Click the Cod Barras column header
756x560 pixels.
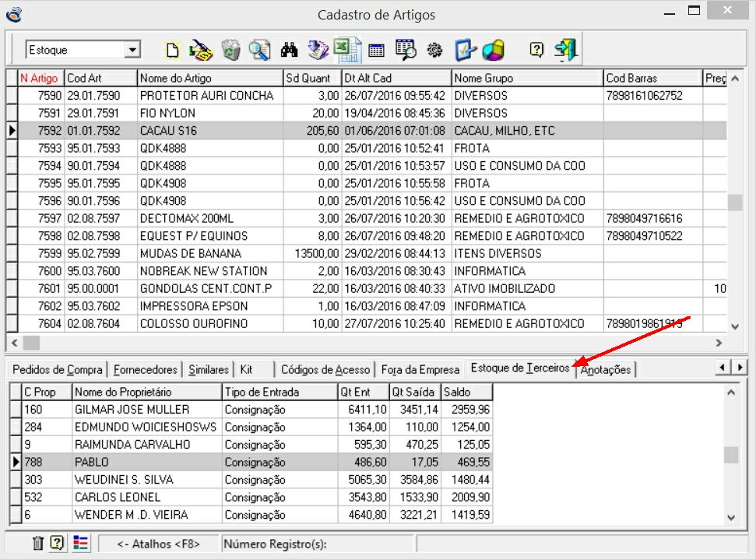click(652, 78)
